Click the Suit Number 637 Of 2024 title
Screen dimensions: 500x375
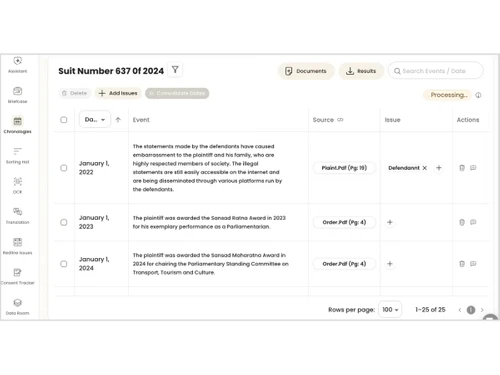pos(111,71)
